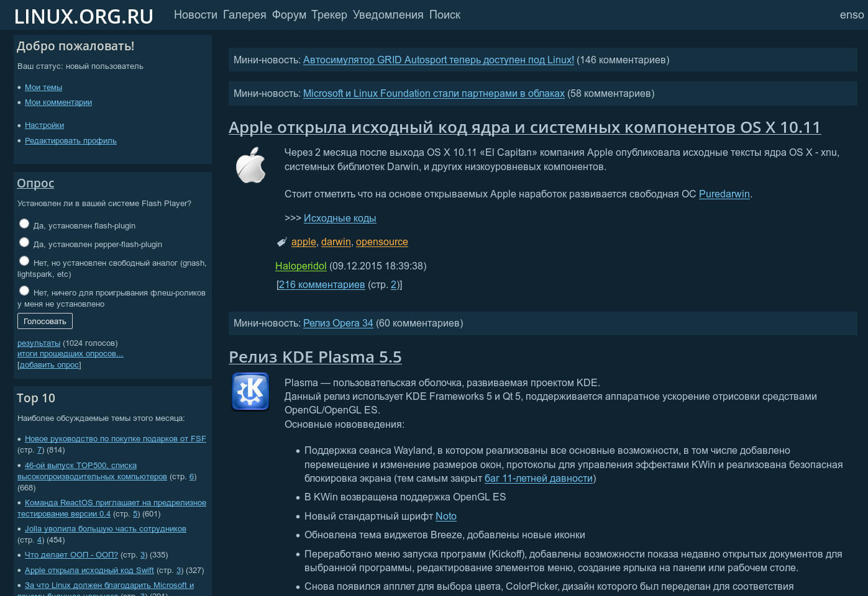The width and height of the screenshot is (868, 596).
Task: Open 'Релиз Opera 34' mini-news
Action: pyautogui.click(x=338, y=323)
